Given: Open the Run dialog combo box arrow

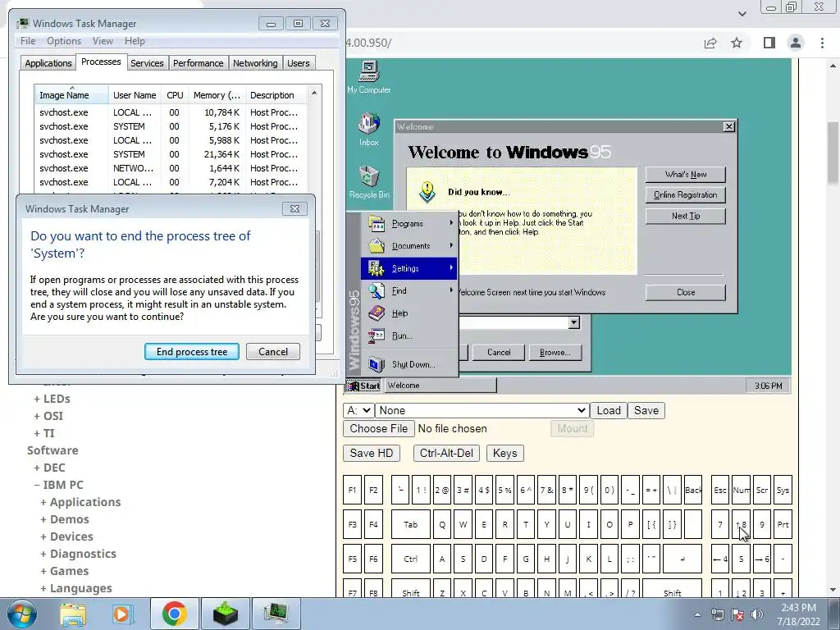Looking at the screenshot, I should (573, 322).
